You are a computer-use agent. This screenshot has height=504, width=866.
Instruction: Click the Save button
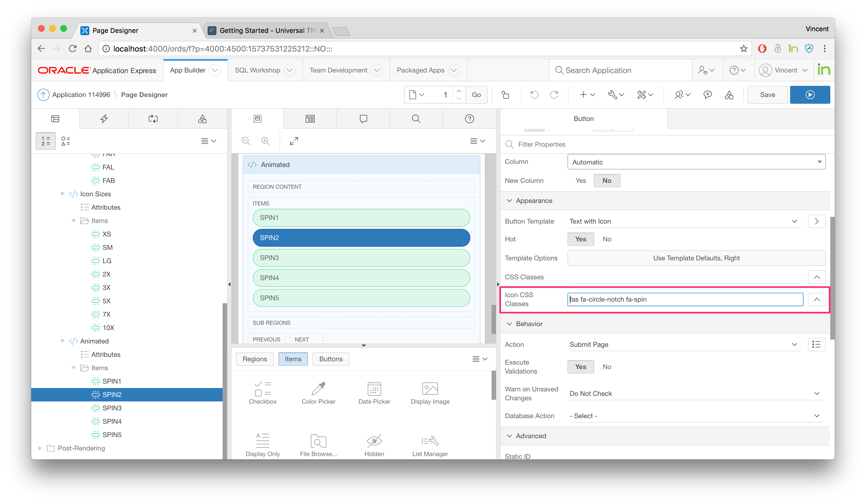[x=767, y=95]
